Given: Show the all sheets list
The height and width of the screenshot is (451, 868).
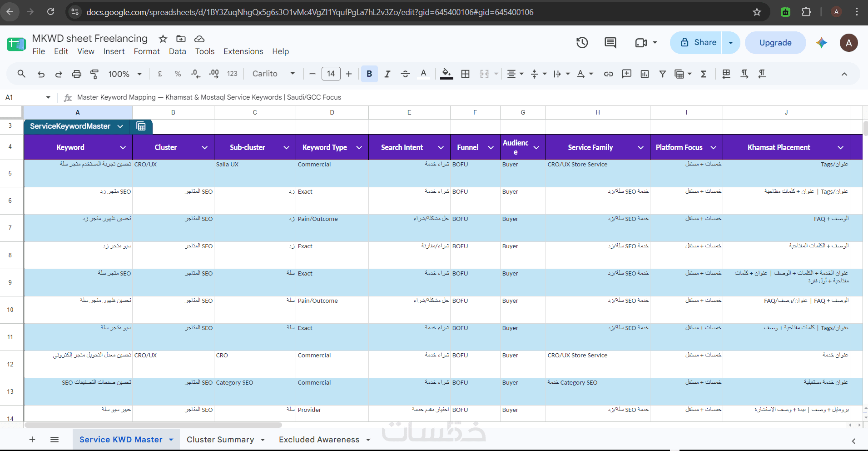Looking at the screenshot, I should tap(55, 440).
